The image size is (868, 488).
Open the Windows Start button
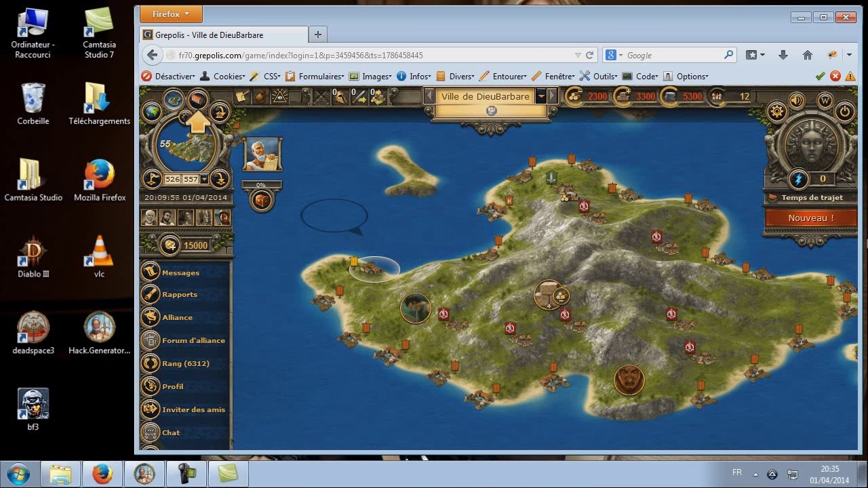click(x=18, y=472)
